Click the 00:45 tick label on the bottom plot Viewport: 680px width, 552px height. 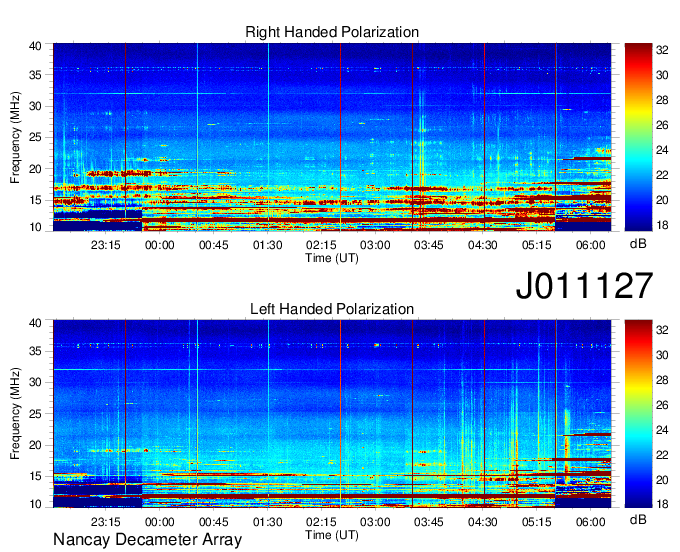pos(213,522)
